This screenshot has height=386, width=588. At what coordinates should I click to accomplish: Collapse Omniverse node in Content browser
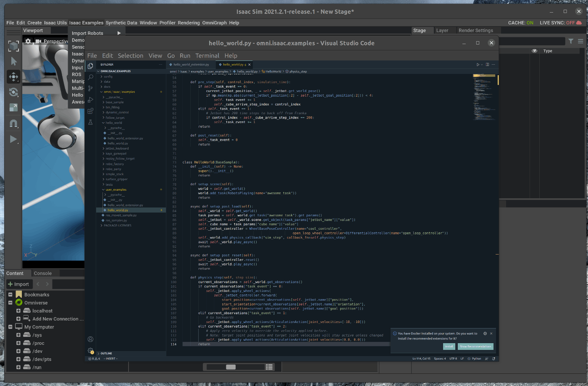[10, 303]
